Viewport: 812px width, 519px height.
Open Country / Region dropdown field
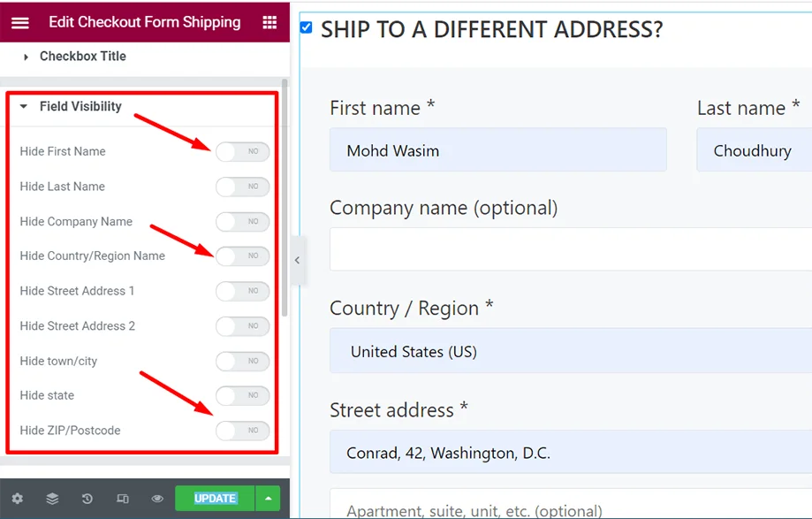point(571,351)
